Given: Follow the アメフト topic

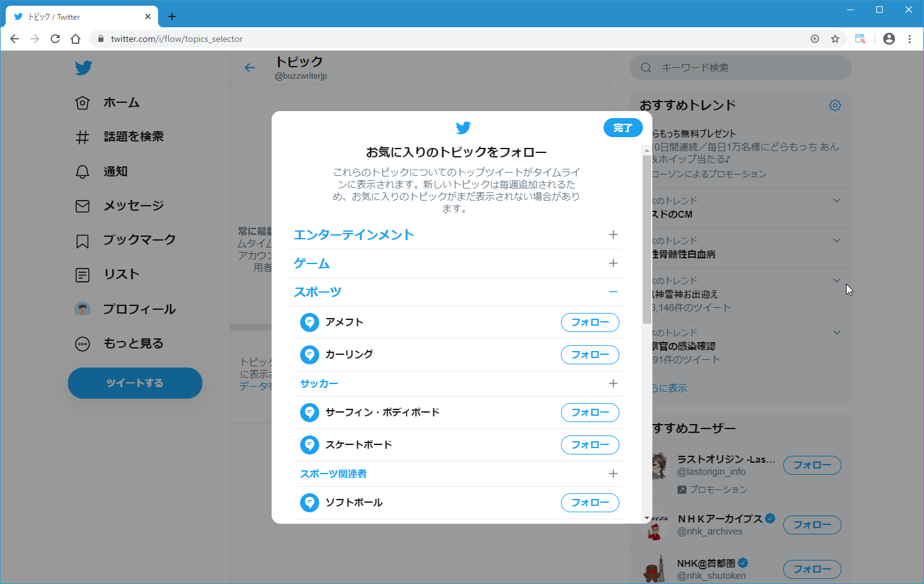Looking at the screenshot, I should coord(590,322).
